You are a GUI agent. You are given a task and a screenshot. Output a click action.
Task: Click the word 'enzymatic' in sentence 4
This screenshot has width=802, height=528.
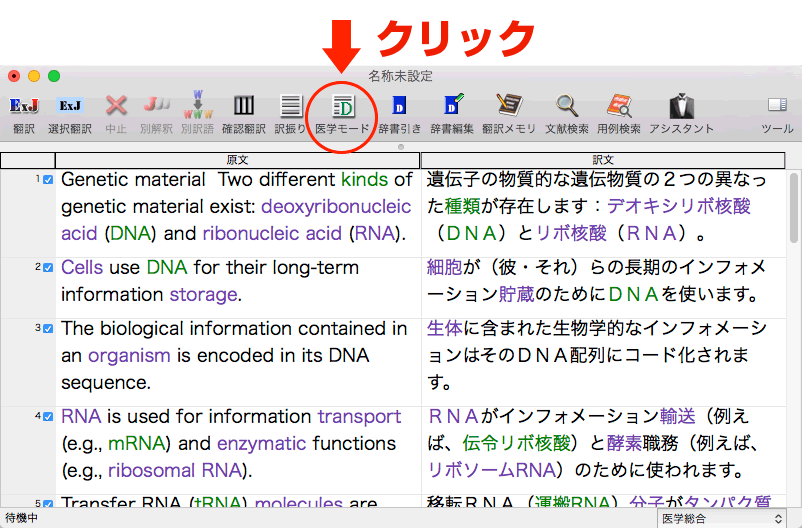[x=262, y=444]
